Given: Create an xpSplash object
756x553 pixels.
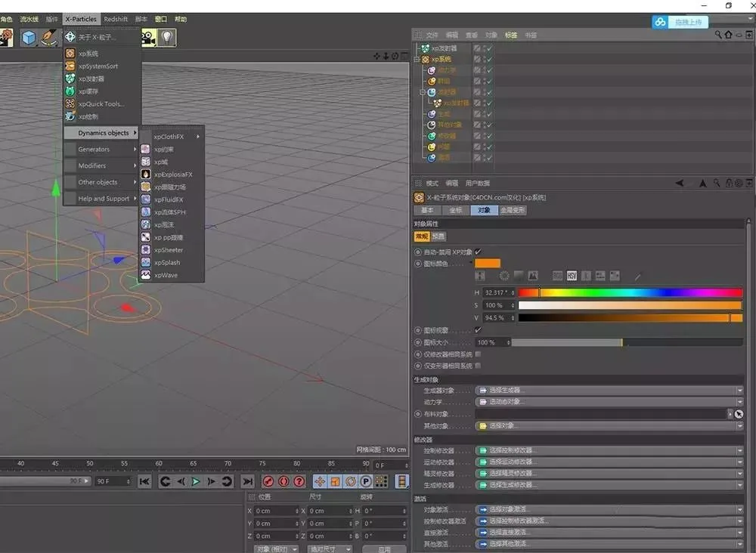Looking at the screenshot, I should click(x=167, y=263).
